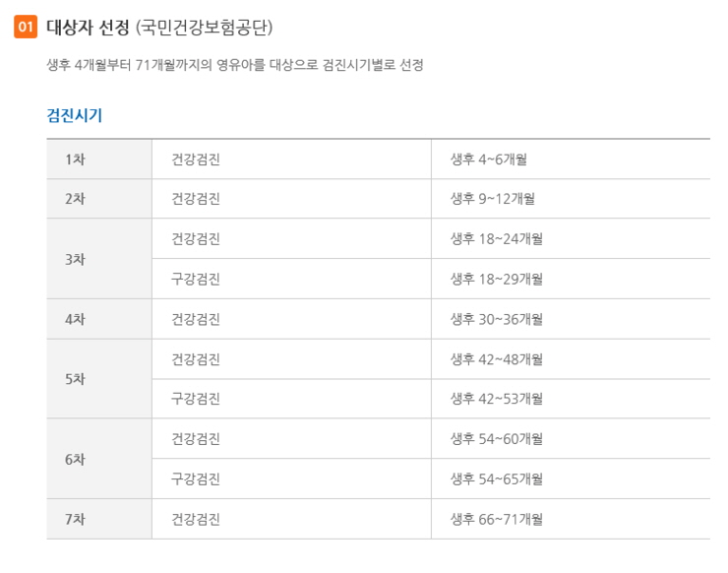Select the 4차 row header cell
Screen dimensions: 728x573
click(76, 319)
